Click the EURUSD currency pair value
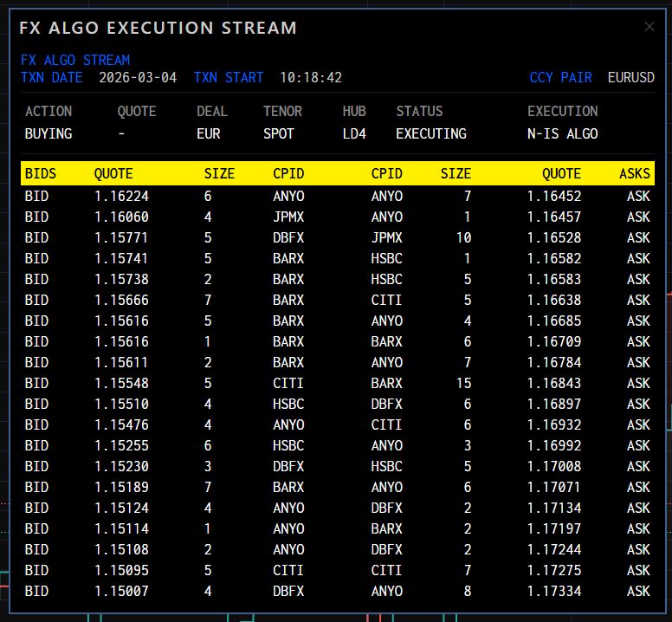 pos(630,78)
